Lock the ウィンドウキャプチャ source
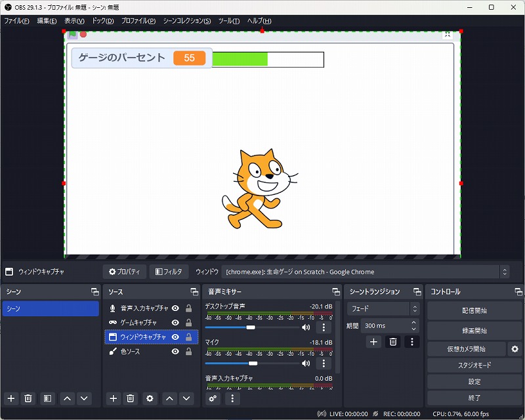The height and width of the screenshot is (420, 525). point(189,337)
